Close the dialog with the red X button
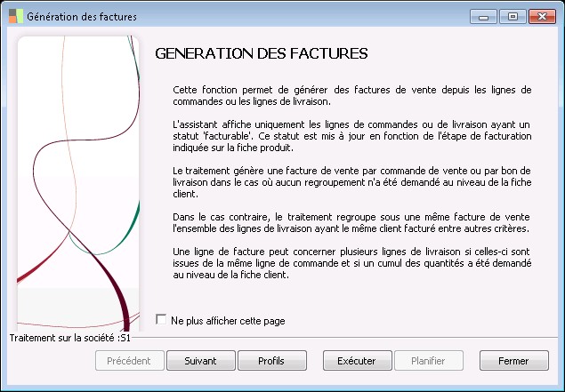Screen dimensions: 565x392 pos(539,16)
